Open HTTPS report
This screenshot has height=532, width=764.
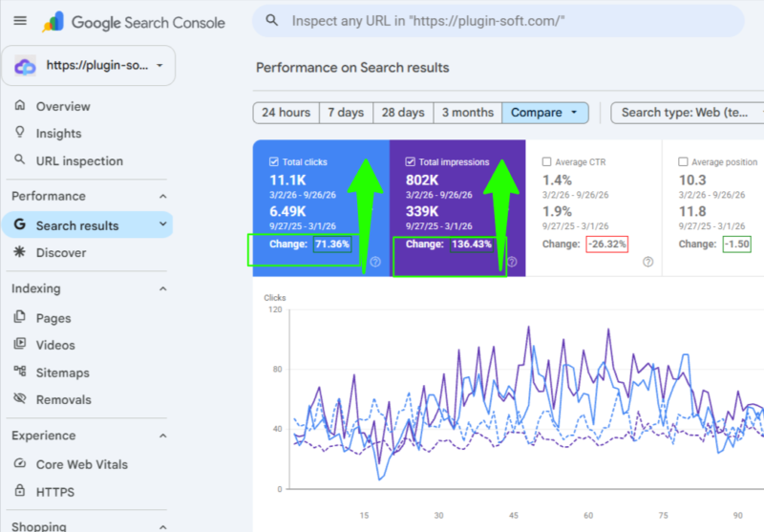pyautogui.click(x=55, y=492)
